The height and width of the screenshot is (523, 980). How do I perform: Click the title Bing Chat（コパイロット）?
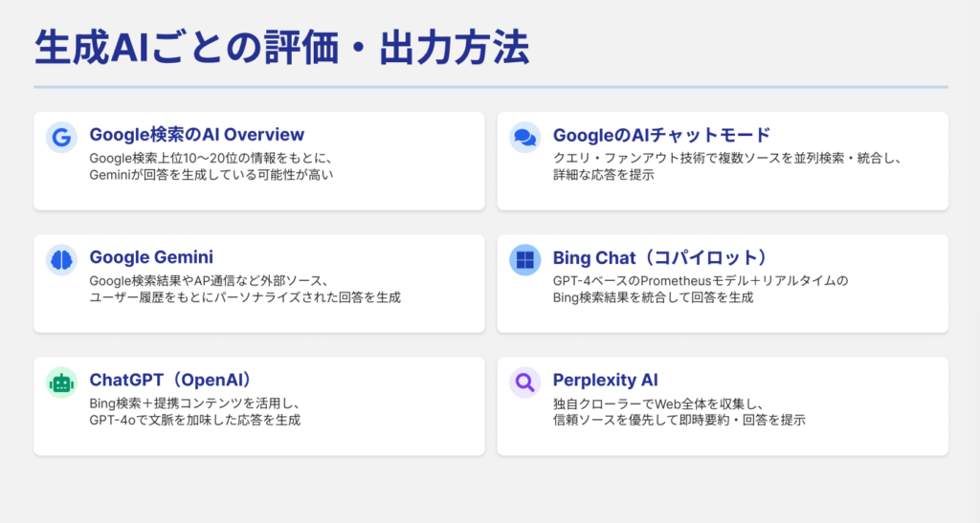pyautogui.click(x=662, y=258)
